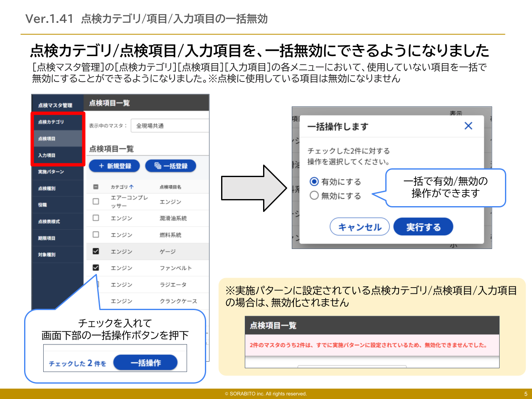Select the 有効にする radio option
Screen dimensions: 532x399
tap(314, 182)
